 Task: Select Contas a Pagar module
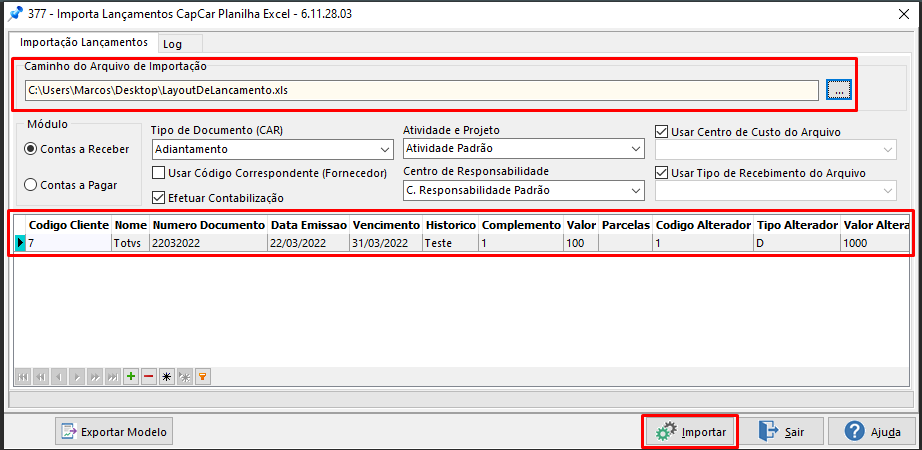point(71,185)
